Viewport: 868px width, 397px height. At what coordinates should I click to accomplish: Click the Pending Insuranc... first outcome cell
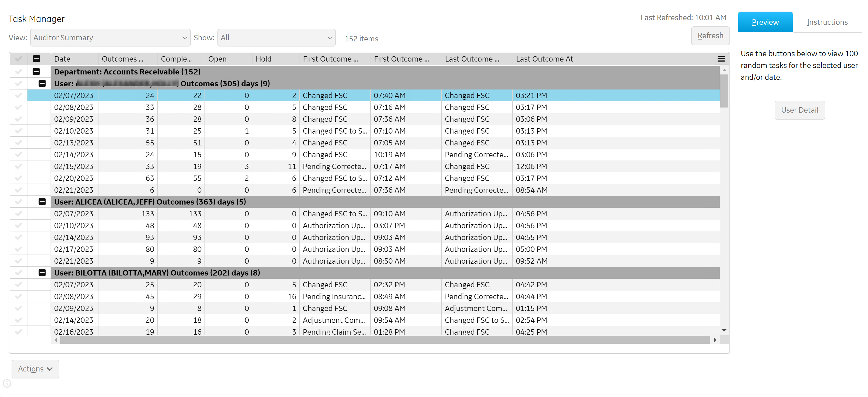pos(335,296)
